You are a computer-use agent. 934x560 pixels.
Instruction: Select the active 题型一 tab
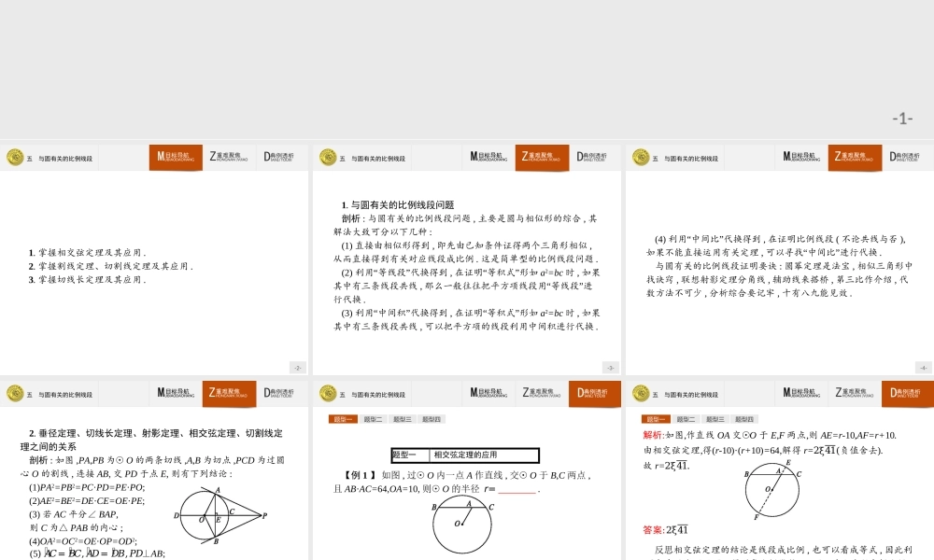tap(344, 419)
